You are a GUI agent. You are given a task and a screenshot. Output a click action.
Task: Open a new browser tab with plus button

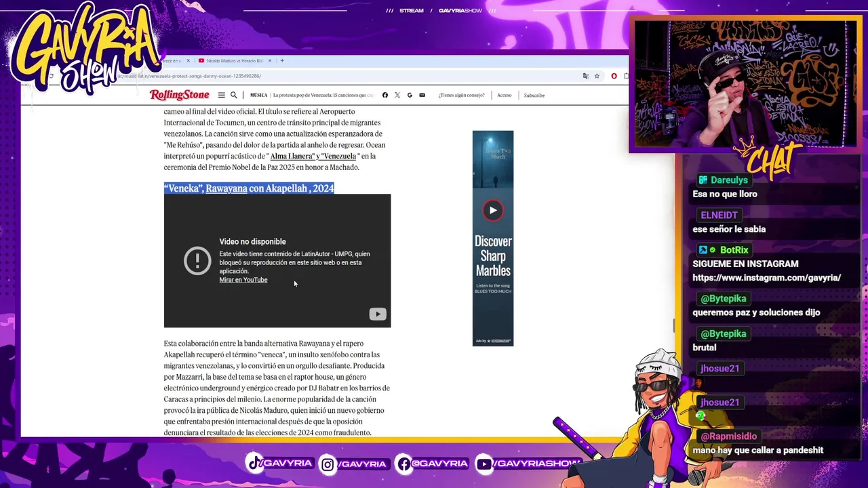282,60
